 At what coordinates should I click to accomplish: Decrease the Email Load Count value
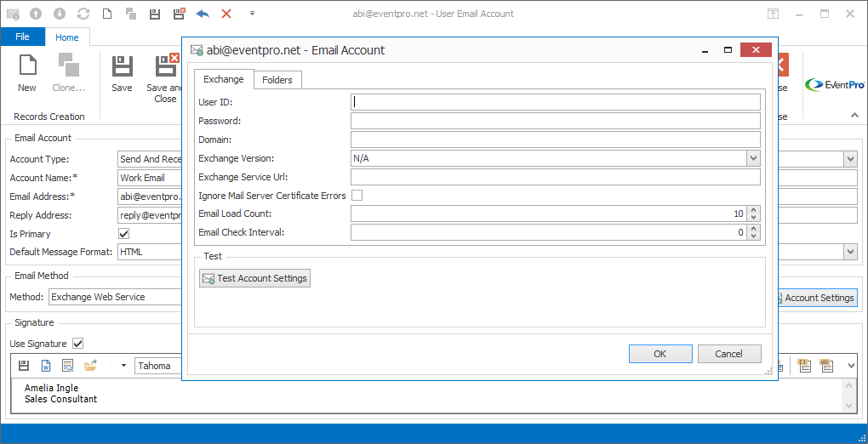[753, 218]
